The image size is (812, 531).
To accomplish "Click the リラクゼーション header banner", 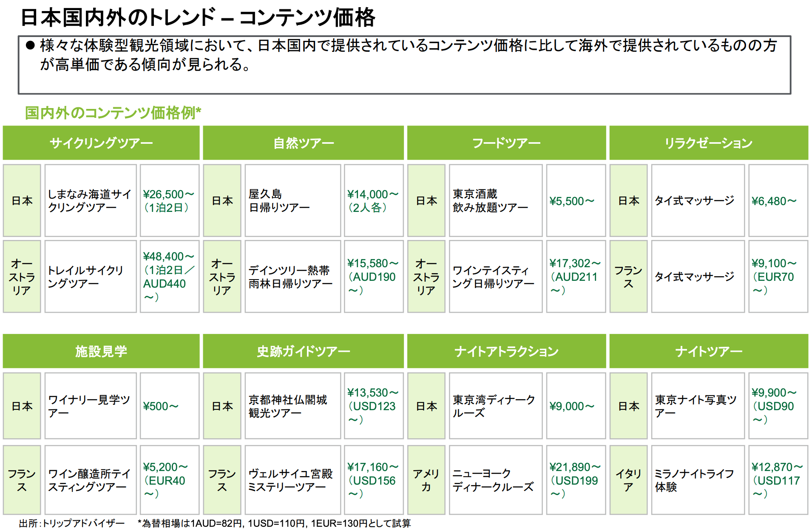I will [x=708, y=143].
